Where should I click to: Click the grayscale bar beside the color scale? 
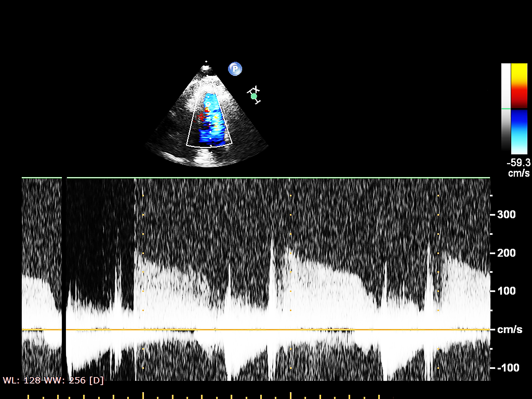tap(506, 130)
